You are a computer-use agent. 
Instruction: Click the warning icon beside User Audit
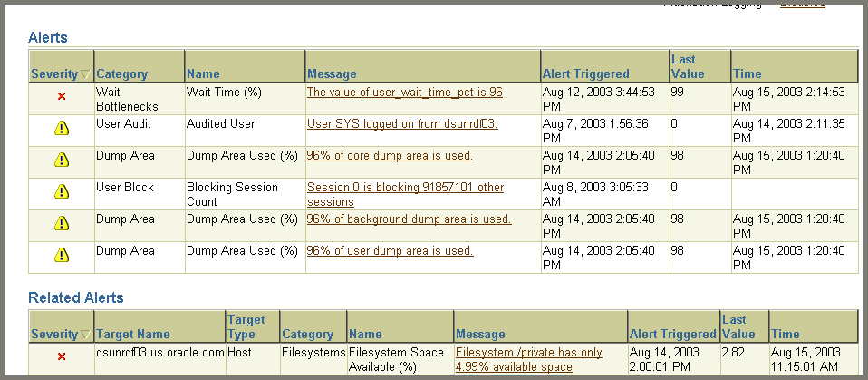tap(62, 129)
